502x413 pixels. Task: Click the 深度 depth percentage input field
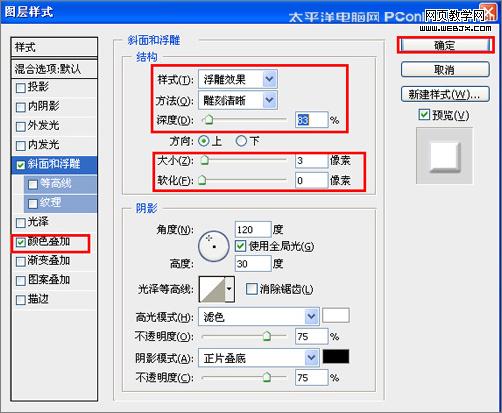tap(311, 120)
